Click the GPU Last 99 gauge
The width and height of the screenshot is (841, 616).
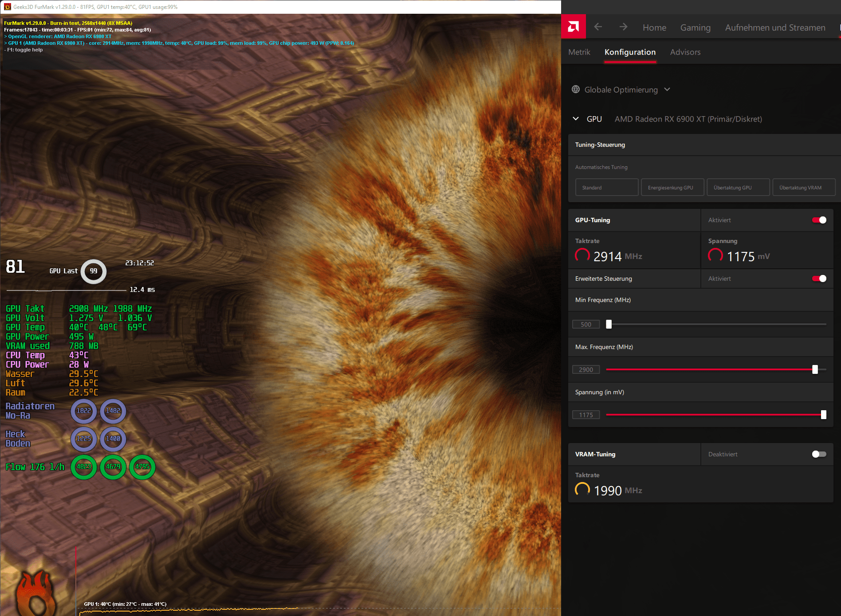94,271
